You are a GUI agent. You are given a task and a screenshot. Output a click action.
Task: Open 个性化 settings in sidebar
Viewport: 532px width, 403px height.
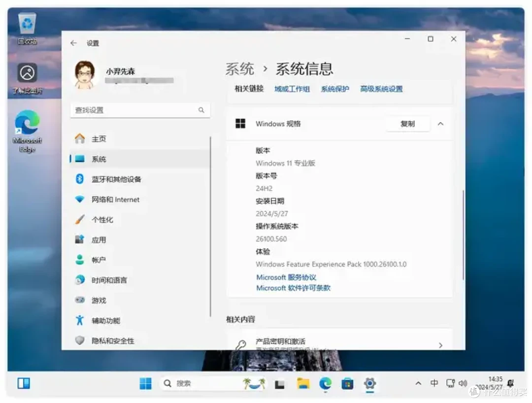(103, 219)
